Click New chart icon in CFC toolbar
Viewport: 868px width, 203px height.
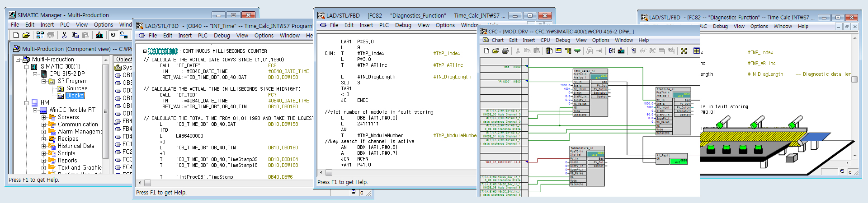coord(486,51)
